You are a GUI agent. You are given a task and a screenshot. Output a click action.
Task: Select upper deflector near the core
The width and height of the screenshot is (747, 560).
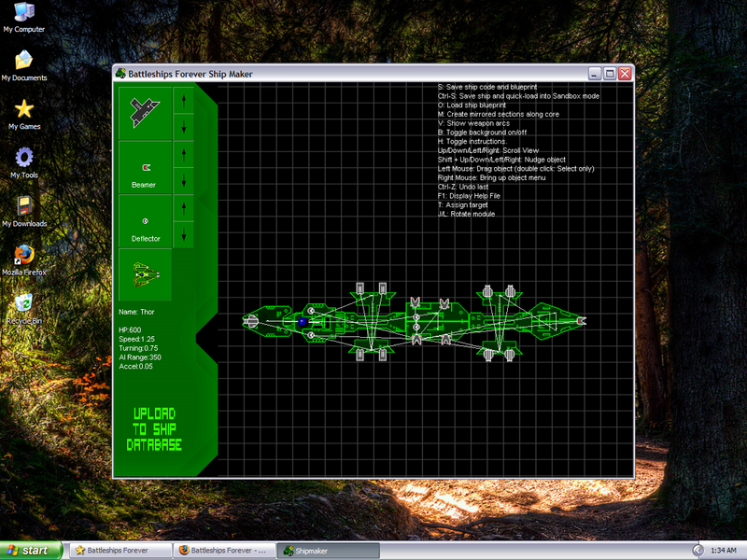point(311,311)
